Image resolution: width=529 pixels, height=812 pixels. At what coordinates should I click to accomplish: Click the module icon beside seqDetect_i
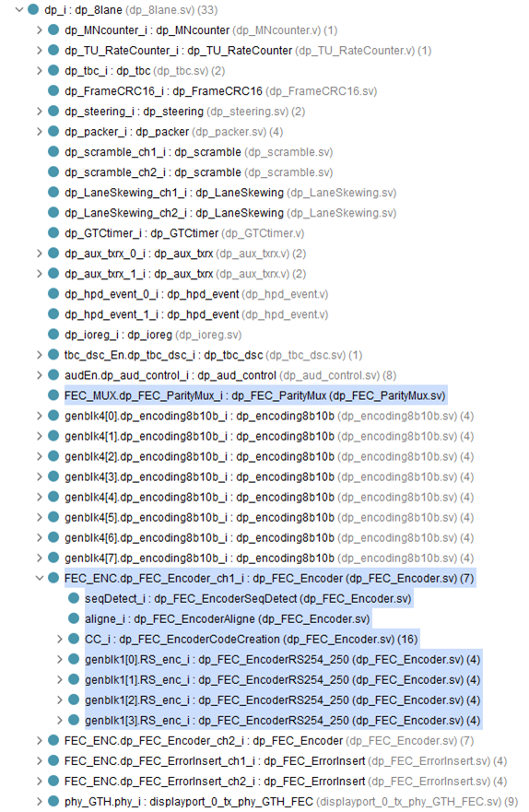[x=74, y=597]
